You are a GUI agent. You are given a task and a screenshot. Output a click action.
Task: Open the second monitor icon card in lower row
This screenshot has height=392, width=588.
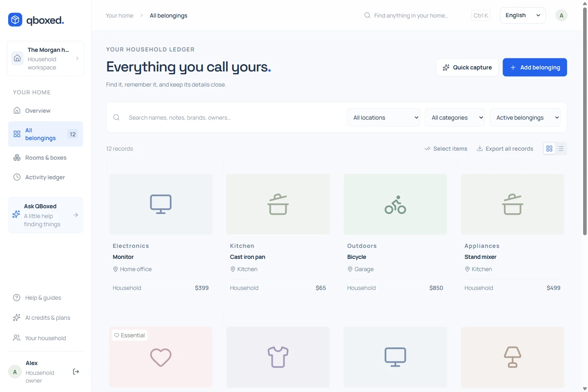(x=395, y=357)
